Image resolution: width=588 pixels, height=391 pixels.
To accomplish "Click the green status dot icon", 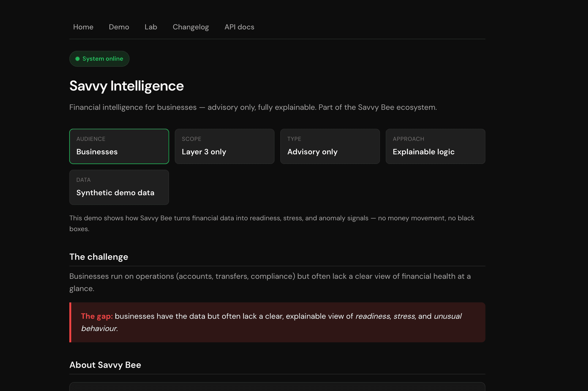I will (x=77, y=59).
